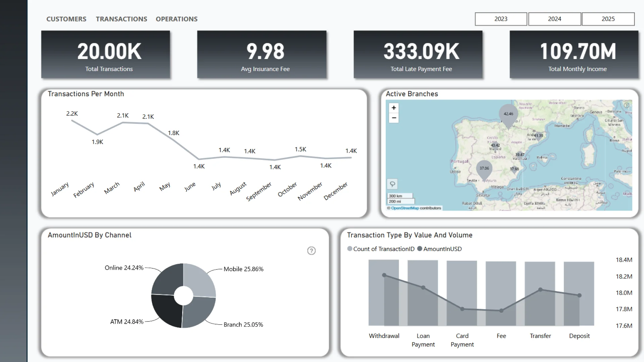This screenshot has height=362, width=644.
Task: Click the Online 24.24% label
Action: (x=124, y=268)
